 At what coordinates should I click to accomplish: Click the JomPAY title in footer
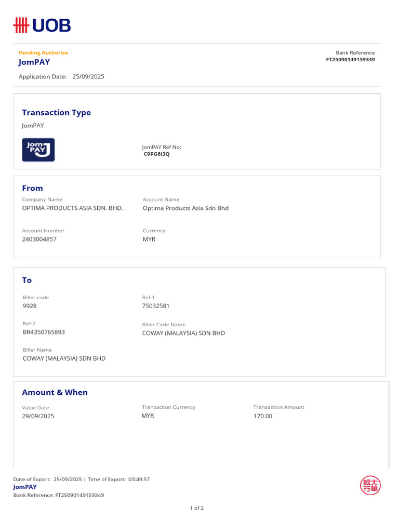(25, 487)
